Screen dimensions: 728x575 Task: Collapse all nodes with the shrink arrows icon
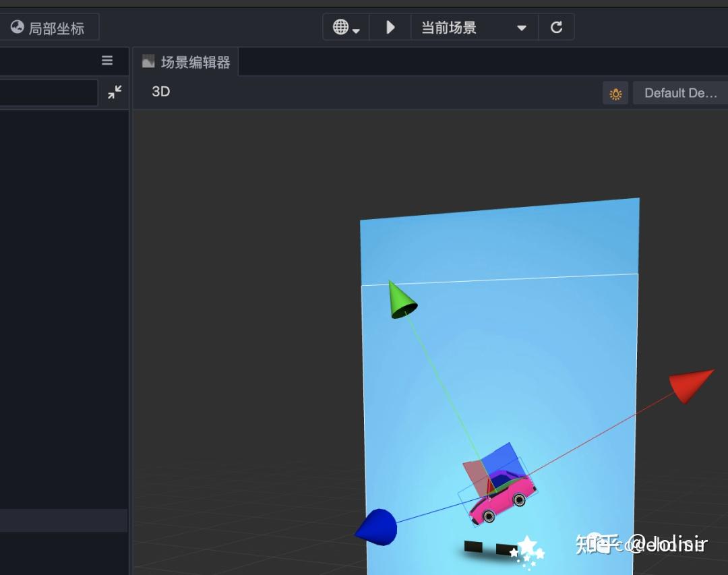pos(115,92)
